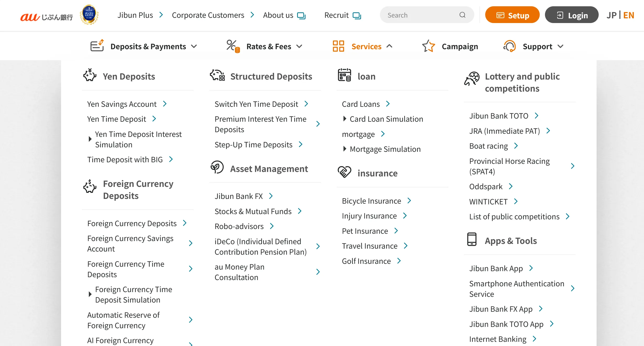Switch language to JP

point(612,15)
